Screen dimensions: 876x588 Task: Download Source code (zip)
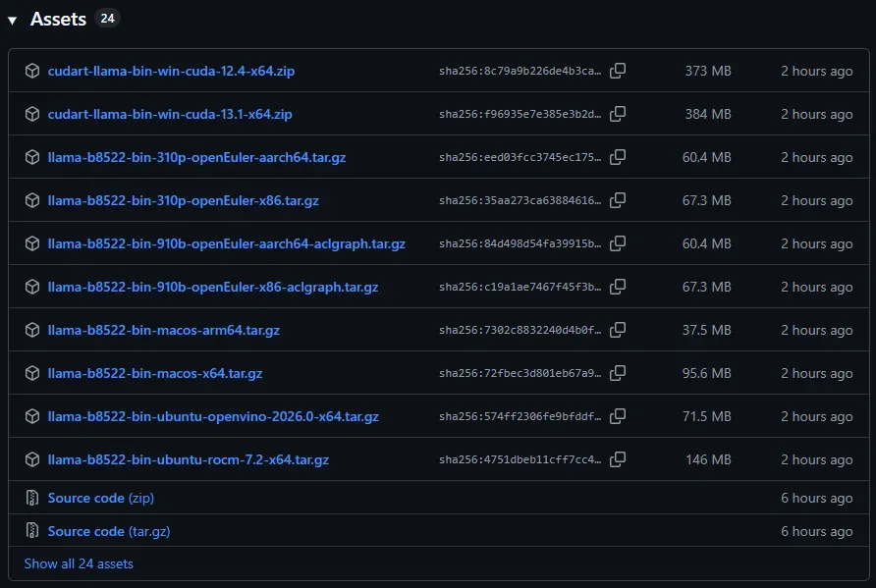pos(100,498)
